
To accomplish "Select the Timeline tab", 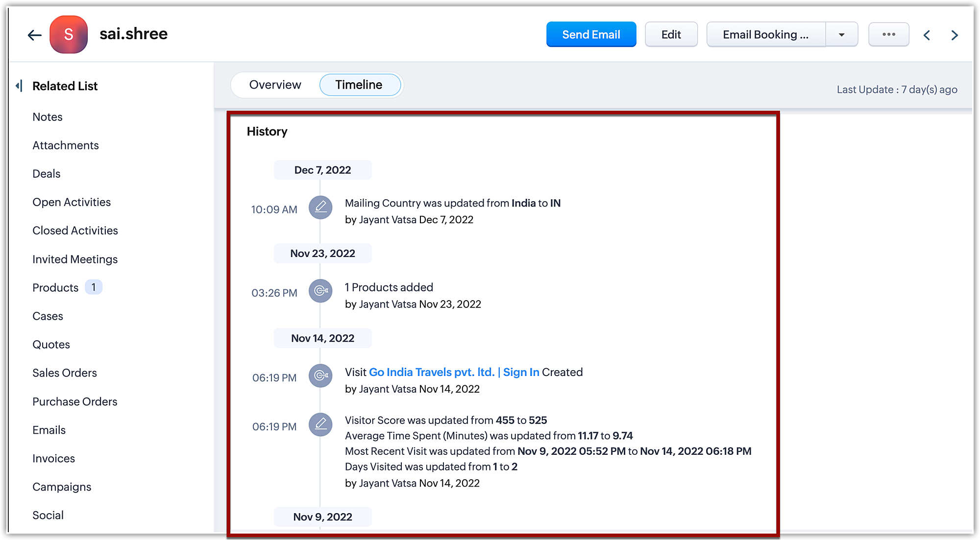I will click(359, 85).
